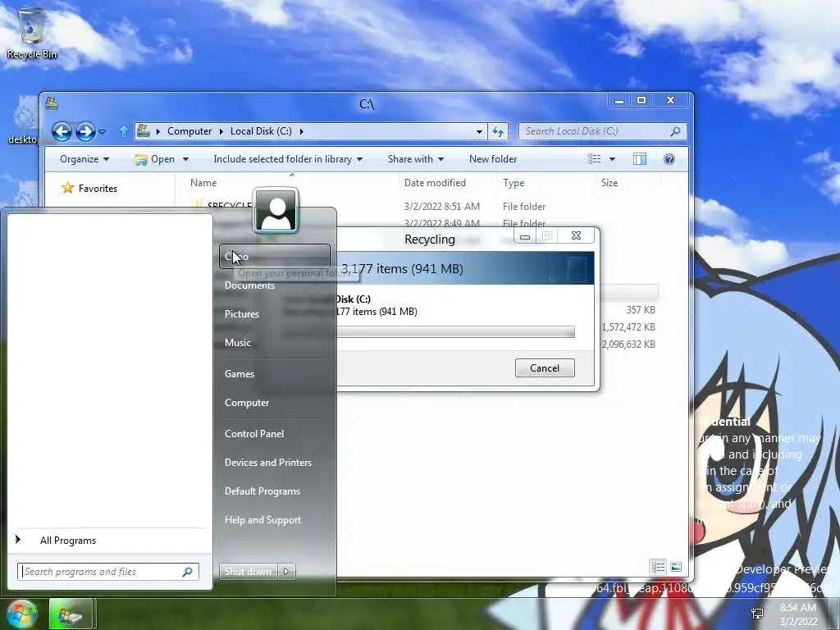Switch to details view icon at bottom
Image resolution: width=840 pixels, height=630 pixels.
pyautogui.click(x=659, y=567)
